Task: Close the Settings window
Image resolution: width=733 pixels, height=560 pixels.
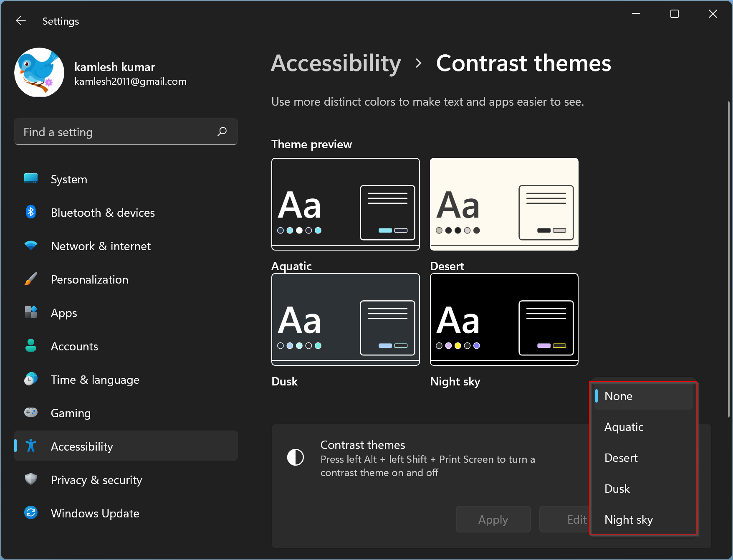Action: [x=713, y=14]
